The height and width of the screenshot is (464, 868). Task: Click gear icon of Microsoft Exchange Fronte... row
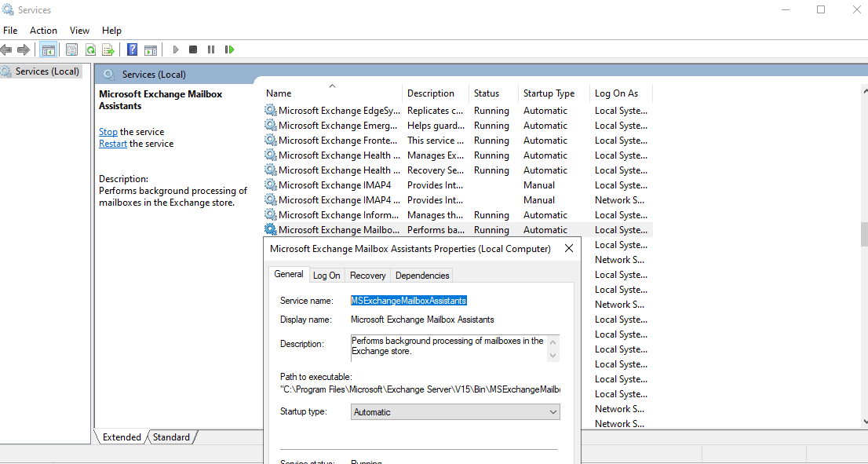pyautogui.click(x=270, y=140)
